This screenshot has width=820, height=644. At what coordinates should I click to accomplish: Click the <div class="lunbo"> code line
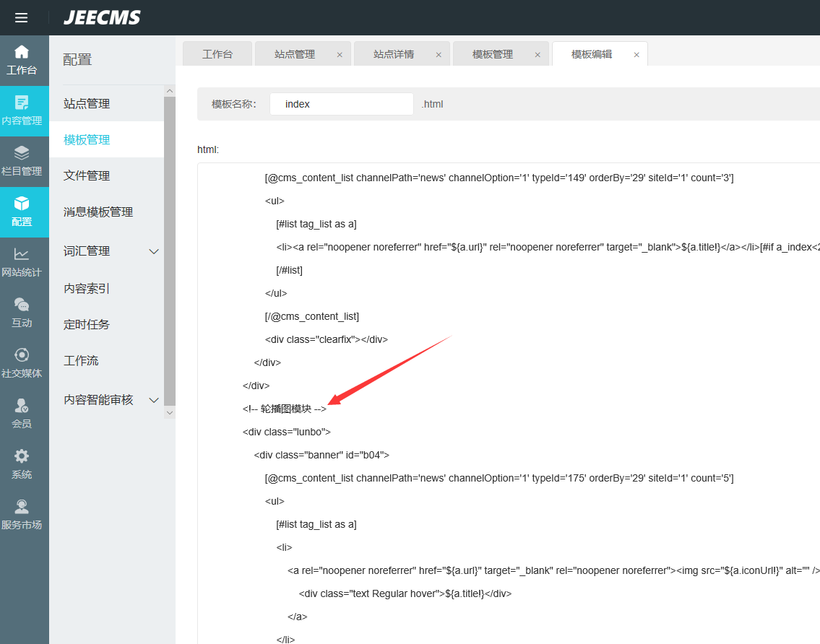287,432
